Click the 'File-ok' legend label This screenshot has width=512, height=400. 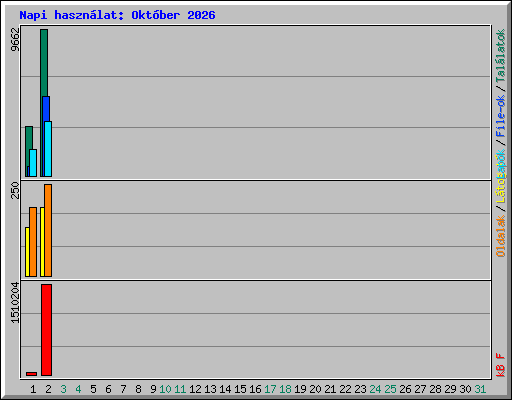click(x=500, y=116)
